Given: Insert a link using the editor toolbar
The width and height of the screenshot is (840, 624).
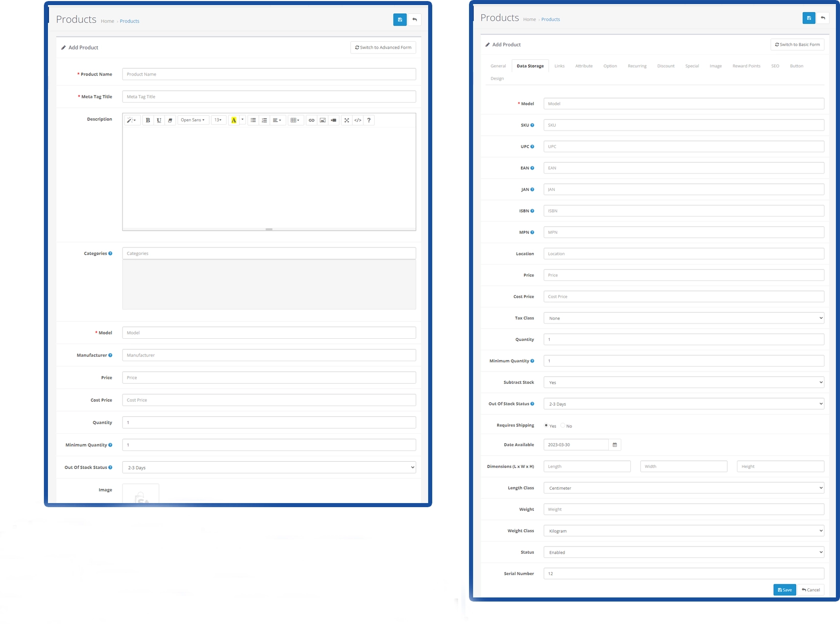Looking at the screenshot, I should (x=311, y=120).
